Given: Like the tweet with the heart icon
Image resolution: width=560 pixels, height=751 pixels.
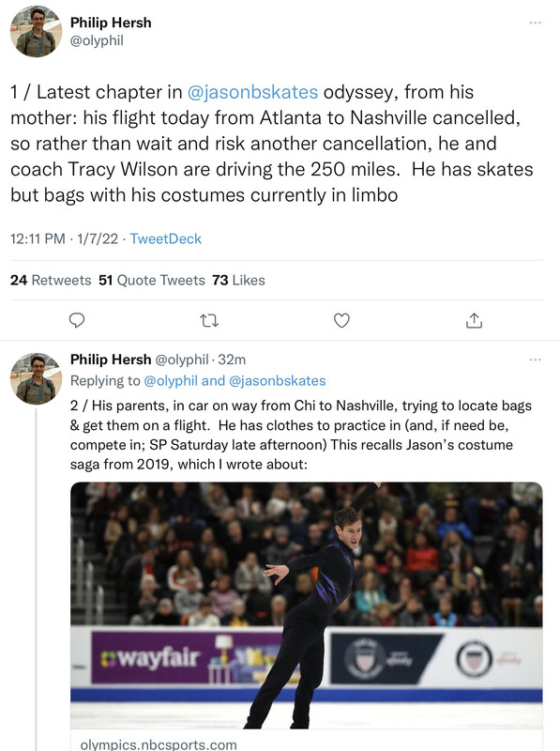Looking at the screenshot, I should [341, 320].
